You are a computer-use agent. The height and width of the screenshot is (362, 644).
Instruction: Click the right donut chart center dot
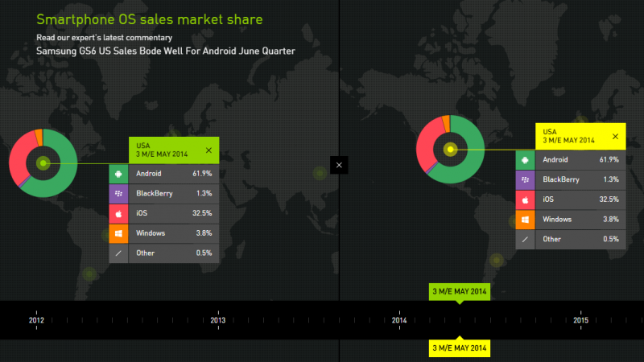pyautogui.click(x=451, y=149)
